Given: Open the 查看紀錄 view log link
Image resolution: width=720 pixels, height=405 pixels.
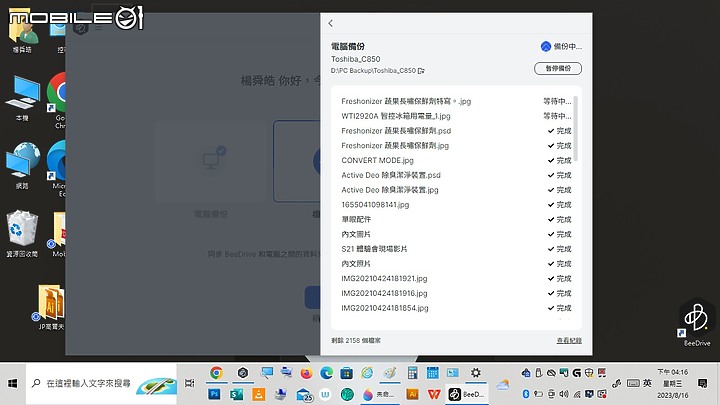Looking at the screenshot, I should [569, 340].
